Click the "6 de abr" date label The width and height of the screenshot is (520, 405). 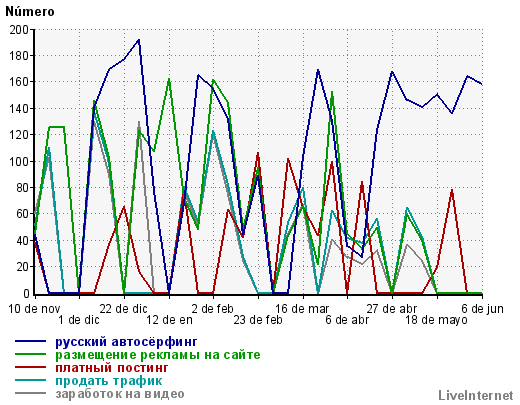click(x=347, y=320)
